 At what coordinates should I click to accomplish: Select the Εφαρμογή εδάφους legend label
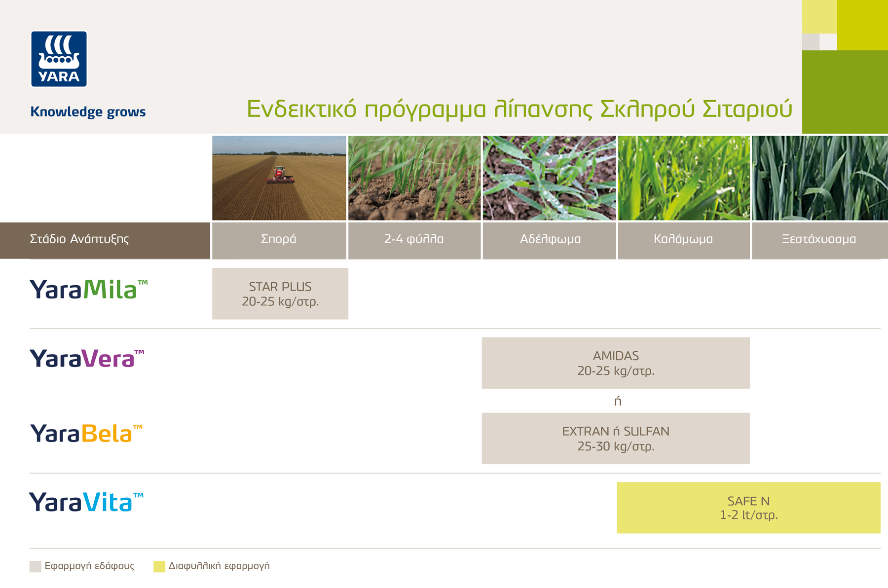tap(89, 566)
